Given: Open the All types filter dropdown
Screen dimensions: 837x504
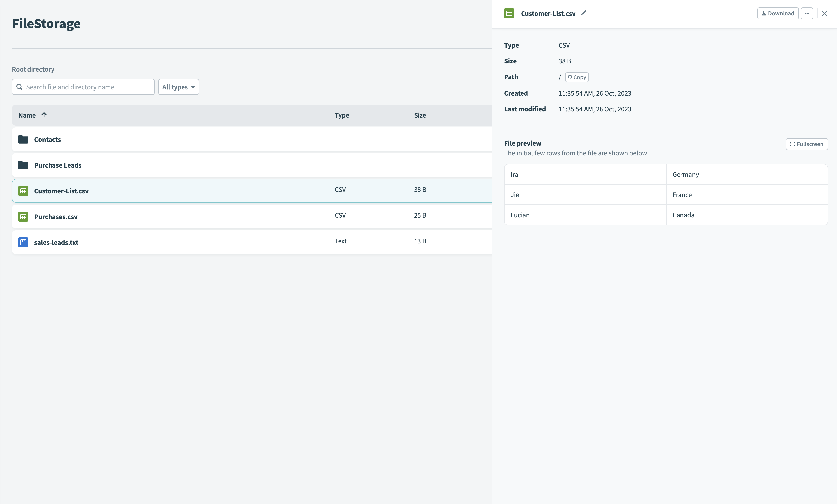Looking at the screenshot, I should click(179, 87).
